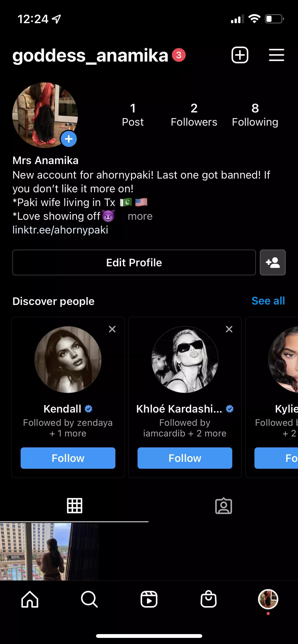Viewport: 298px width, 644px height.
Task: Expand the bio with "more"
Action: coord(140,216)
